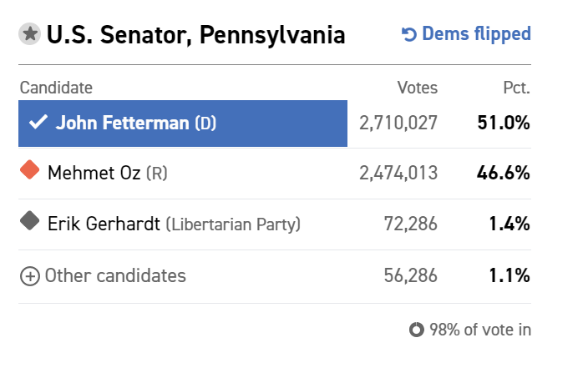Click the 98% of vote in text
Image resolution: width=588 pixels, height=373 pixels.
coord(480,330)
